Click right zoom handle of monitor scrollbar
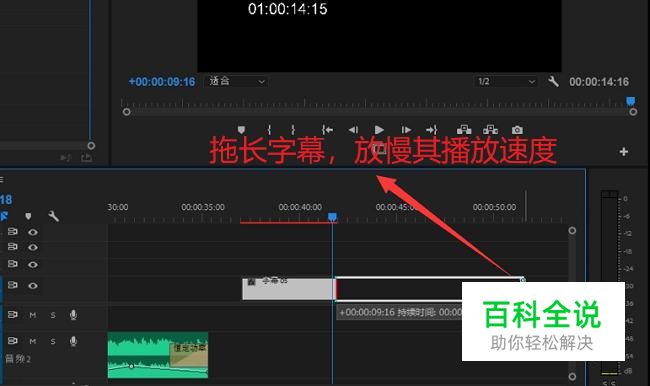This screenshot has width=650, height=386. point(633,112)
